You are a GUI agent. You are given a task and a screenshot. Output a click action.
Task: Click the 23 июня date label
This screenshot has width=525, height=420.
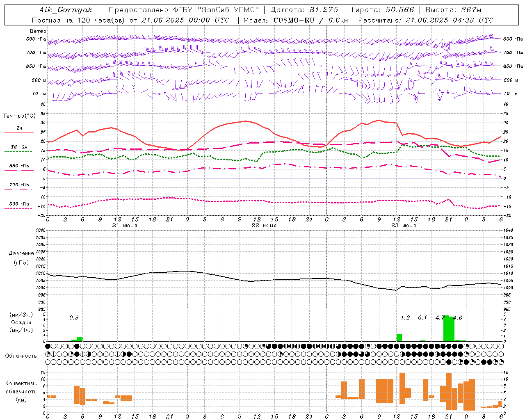[404, 226]
